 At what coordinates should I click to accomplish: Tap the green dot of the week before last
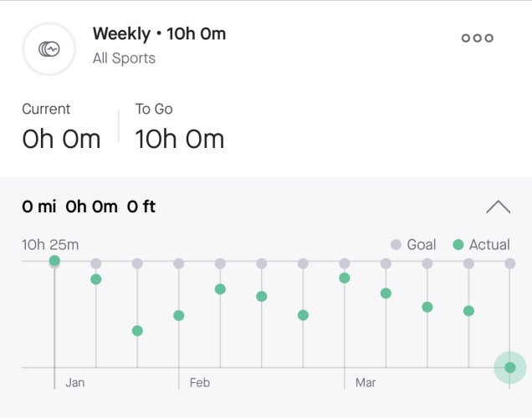point(468,311)
